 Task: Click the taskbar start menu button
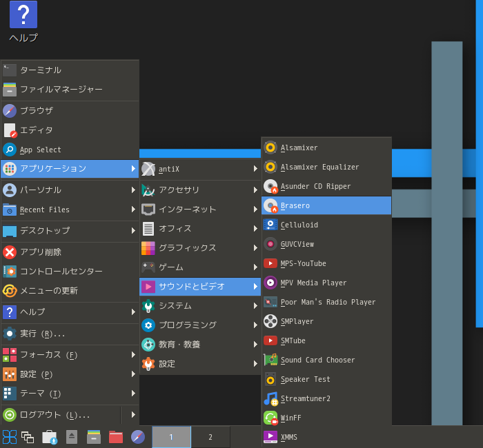[10, 437]
